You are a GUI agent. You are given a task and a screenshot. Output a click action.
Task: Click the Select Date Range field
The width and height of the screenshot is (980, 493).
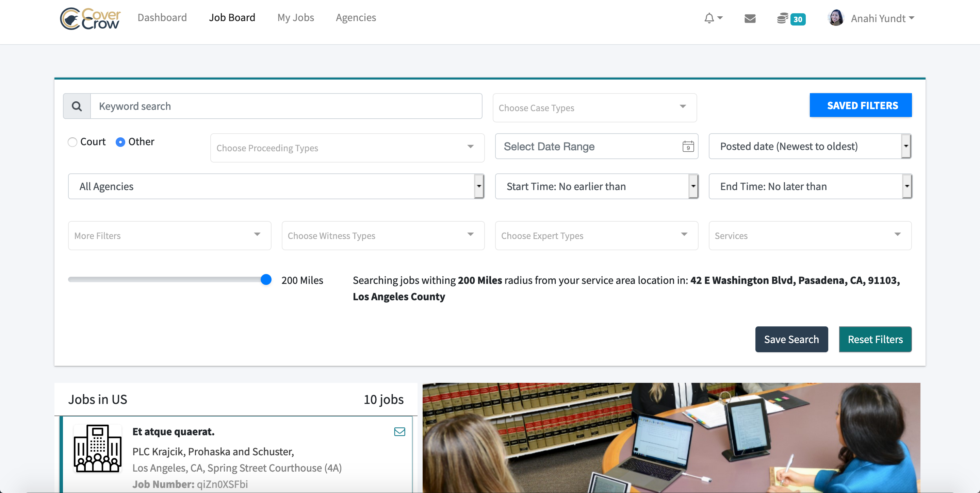click(x=597, y=146)
